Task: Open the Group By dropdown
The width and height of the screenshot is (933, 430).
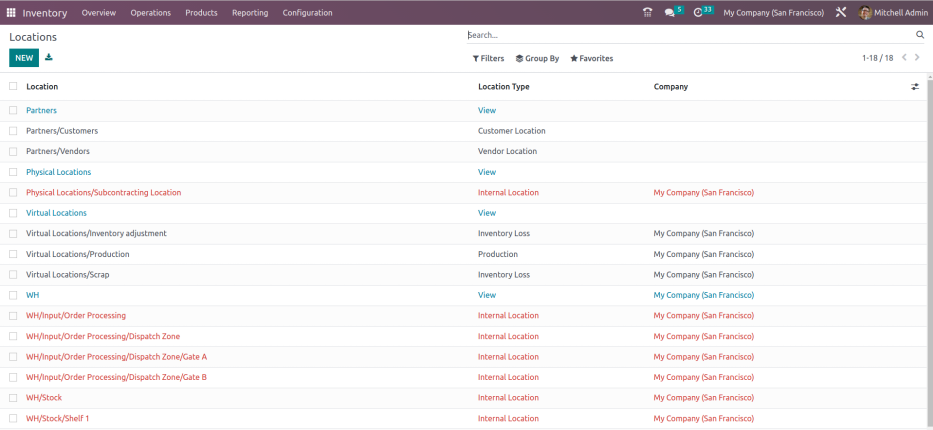Action: (x=537, y=59)
